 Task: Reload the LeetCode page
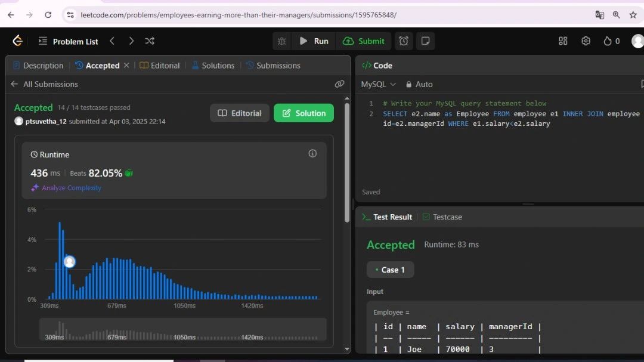[48, 15]
